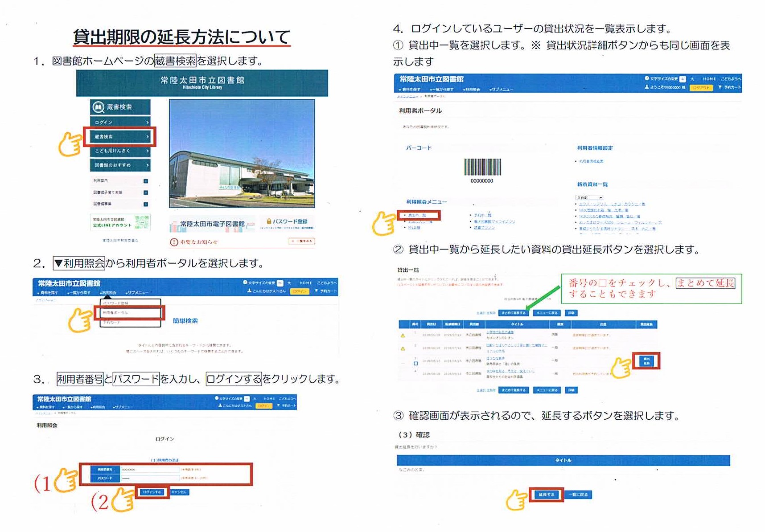Click the bottom 印刷 button below the loan table

[x=571, y=390]
